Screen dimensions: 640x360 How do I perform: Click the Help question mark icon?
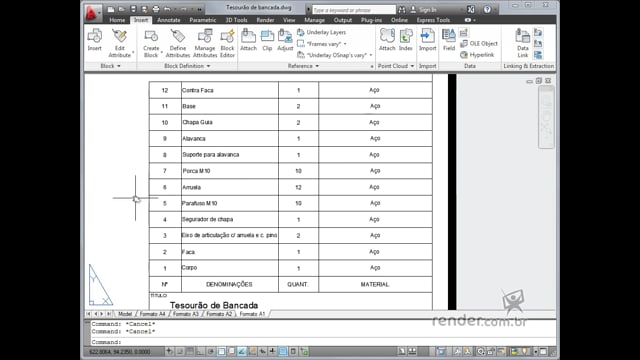pyautogui.click(x=487, y=9)
